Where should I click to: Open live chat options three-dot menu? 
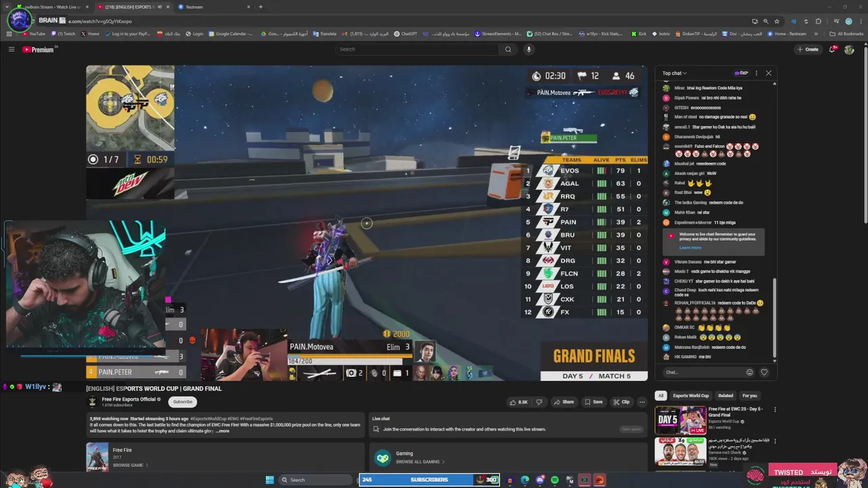coord(756,73)
